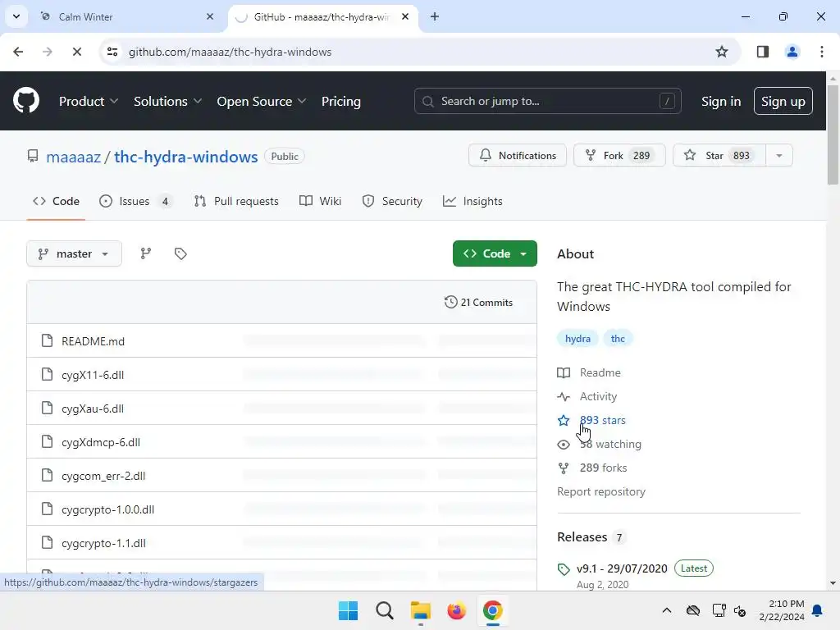The image size is (840, 630).
Task: Switch to the Insights tab
Action: coord(472,202)
